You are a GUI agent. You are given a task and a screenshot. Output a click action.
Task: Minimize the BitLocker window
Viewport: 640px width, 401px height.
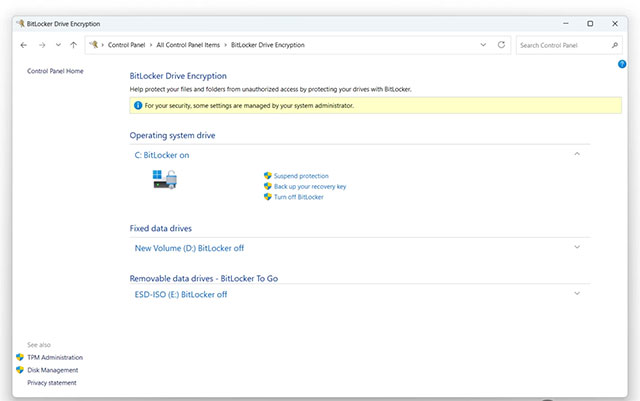[x=566, y=24]
